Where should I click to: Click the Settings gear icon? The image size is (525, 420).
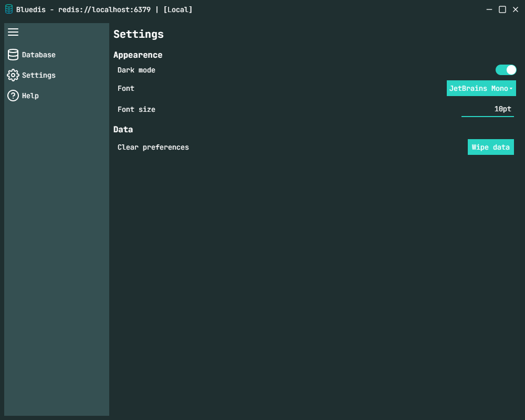point(13,75)
